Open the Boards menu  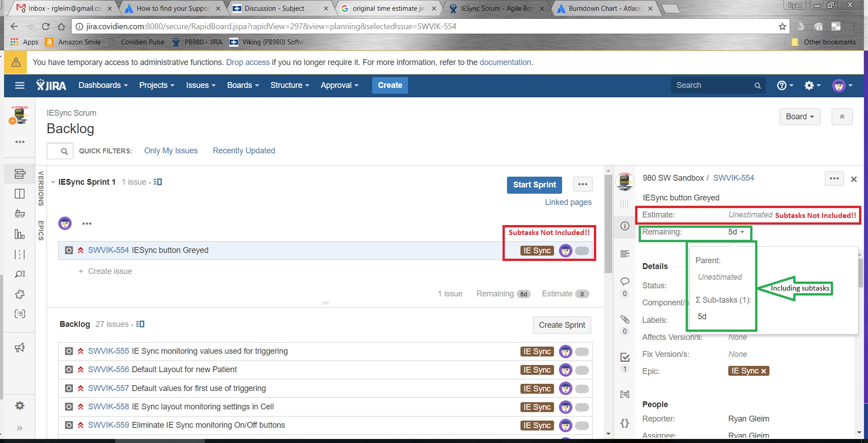243,85
